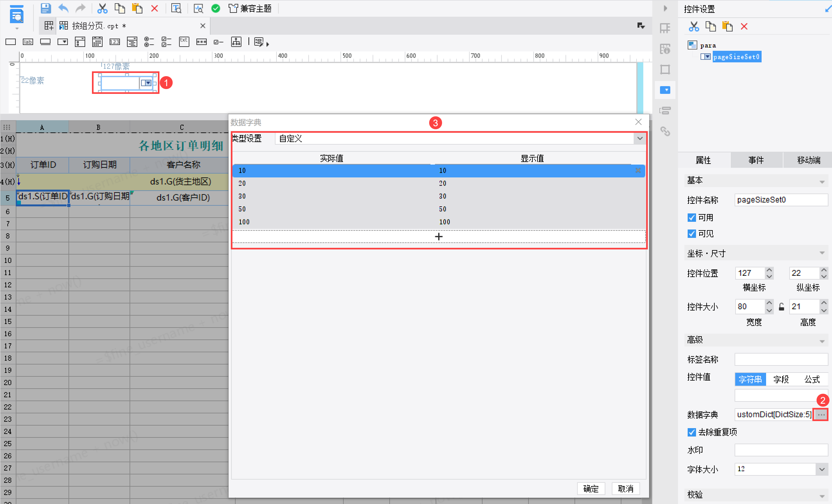
Task: Open the 类型设置 dropdown showing 自定义
Action: [639, 139]
